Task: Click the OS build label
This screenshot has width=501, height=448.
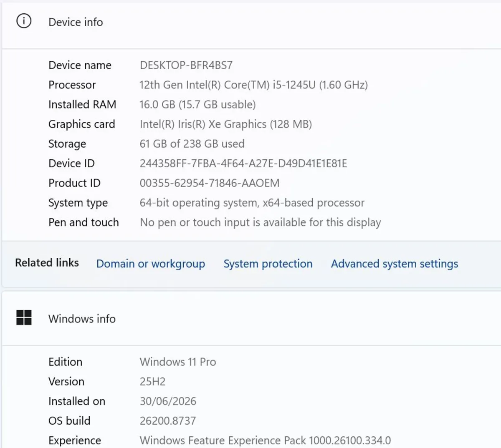Action: click(69, 420)
